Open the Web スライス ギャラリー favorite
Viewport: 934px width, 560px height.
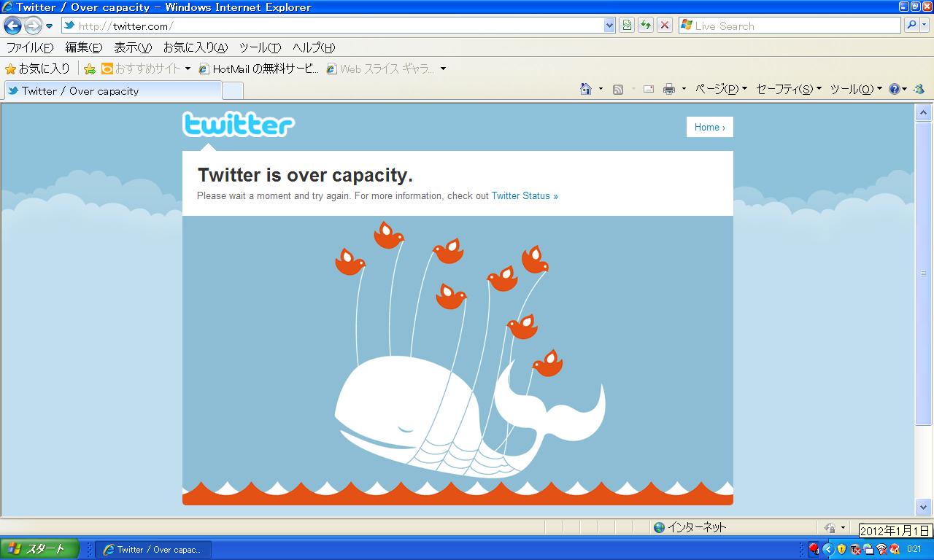(x=380, y=69)
